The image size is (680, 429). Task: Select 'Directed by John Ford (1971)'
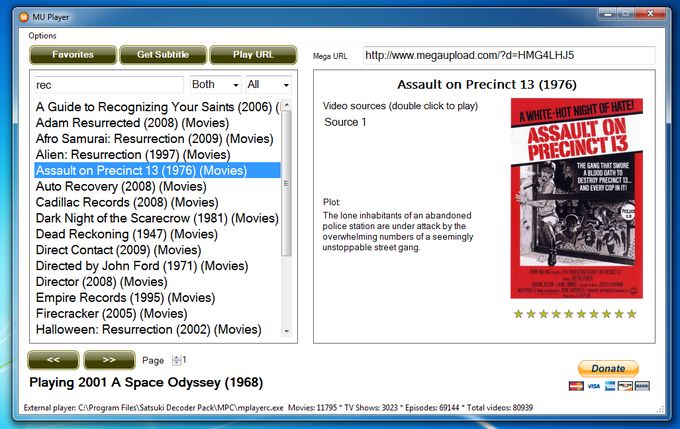pos(158,266)
